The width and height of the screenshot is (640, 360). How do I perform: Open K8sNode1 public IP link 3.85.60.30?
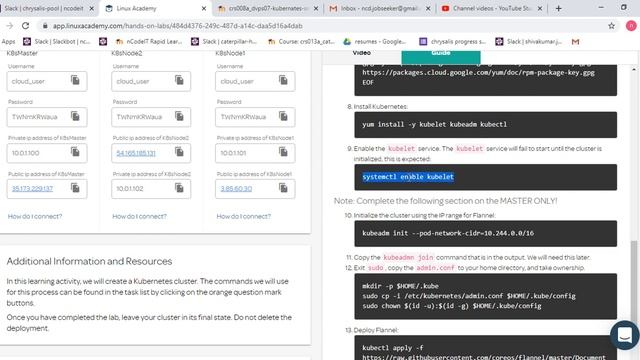pos(236,189)
